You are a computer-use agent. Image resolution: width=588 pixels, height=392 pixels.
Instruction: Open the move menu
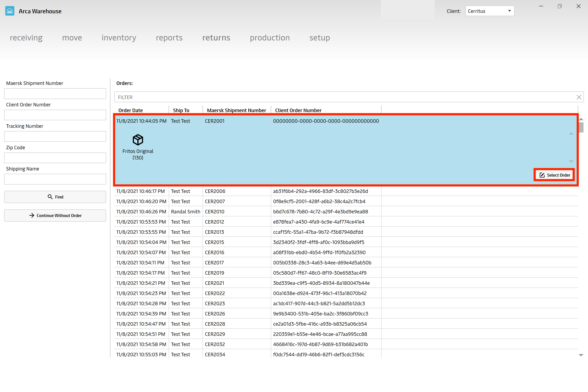(x=72, y=38)
